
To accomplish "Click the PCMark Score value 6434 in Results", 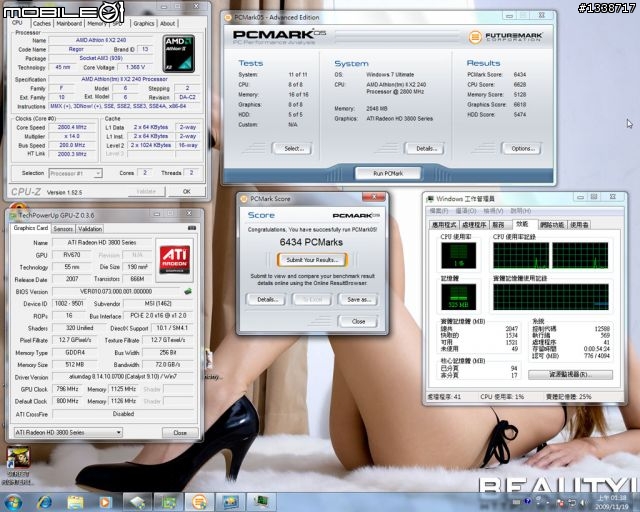I will point(520,75).
